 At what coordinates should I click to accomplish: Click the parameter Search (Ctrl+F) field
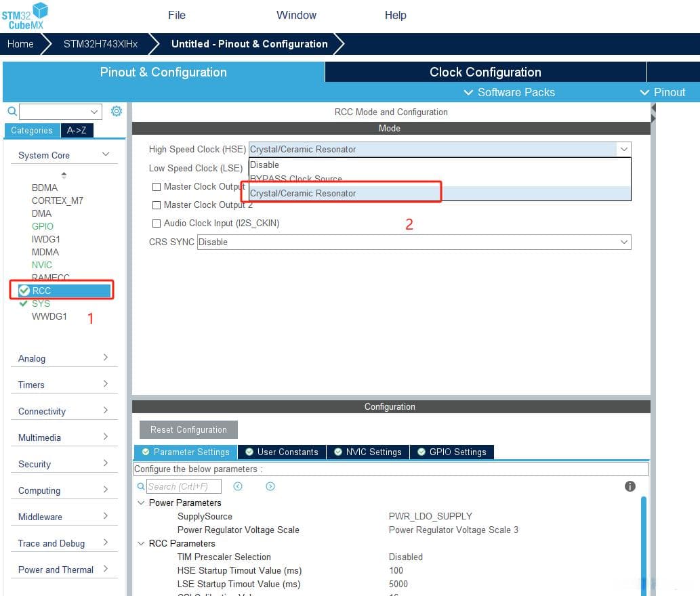click(x=184, y=486)
